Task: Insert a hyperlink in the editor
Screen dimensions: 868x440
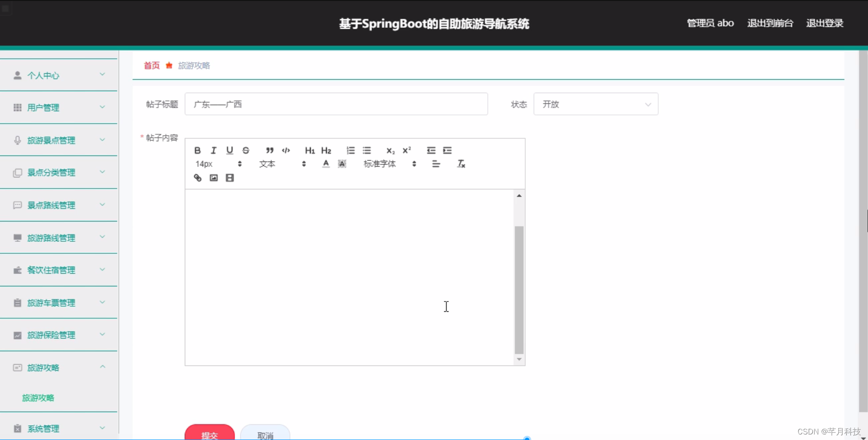Action: 197,178
